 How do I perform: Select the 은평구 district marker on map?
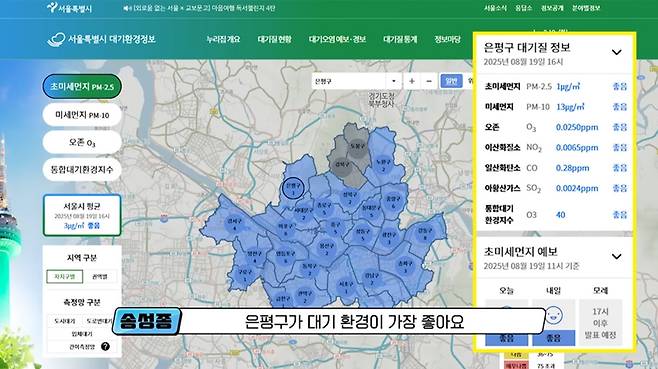pos(293,188)
